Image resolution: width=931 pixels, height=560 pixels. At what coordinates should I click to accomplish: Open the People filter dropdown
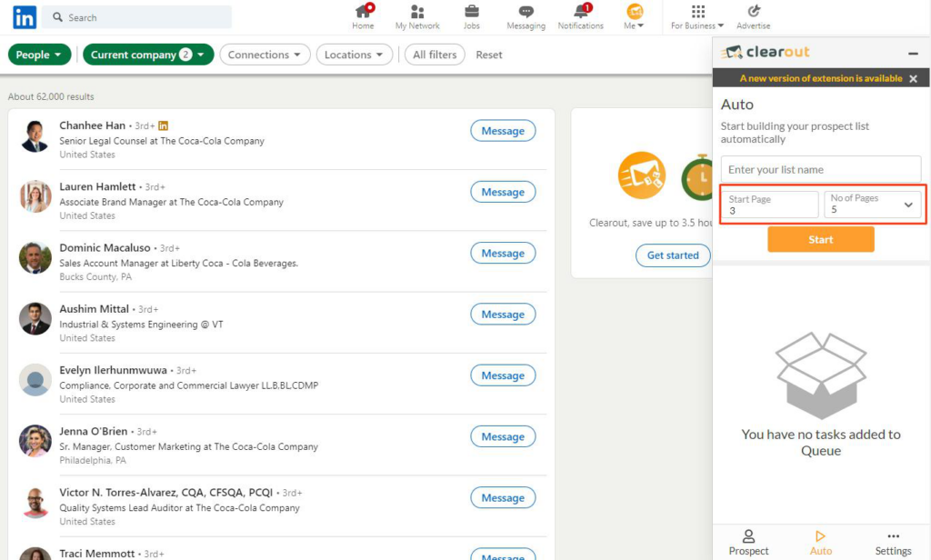tap(39, 55)
